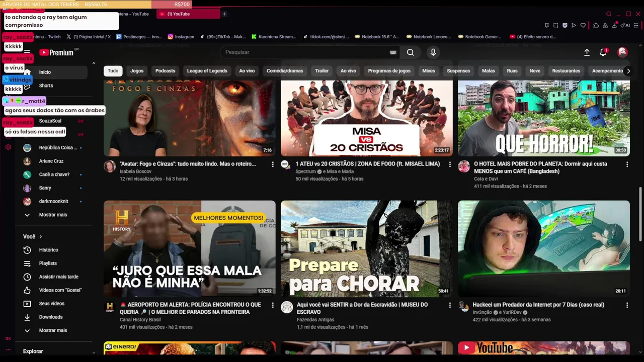Open the browser profile icon
Image resolution: width=644 pixels, height=362 pixels.
click(x=605, y=26)
